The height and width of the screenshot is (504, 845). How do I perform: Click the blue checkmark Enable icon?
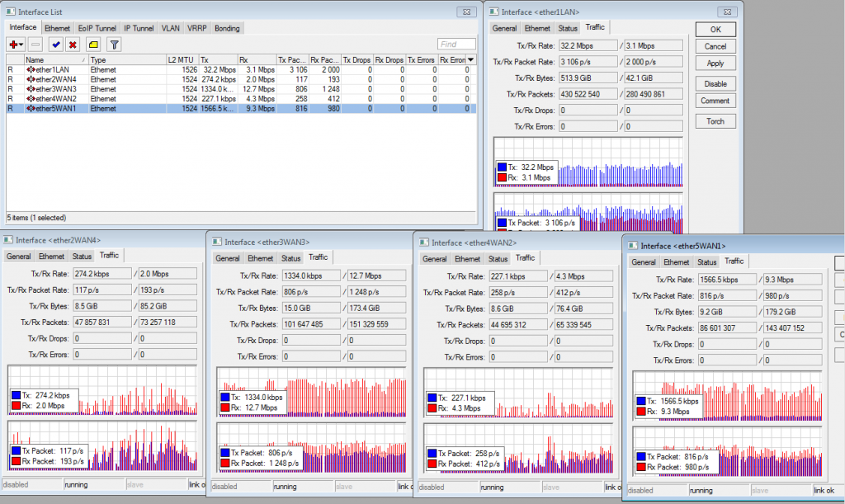(x=55, y=45)
